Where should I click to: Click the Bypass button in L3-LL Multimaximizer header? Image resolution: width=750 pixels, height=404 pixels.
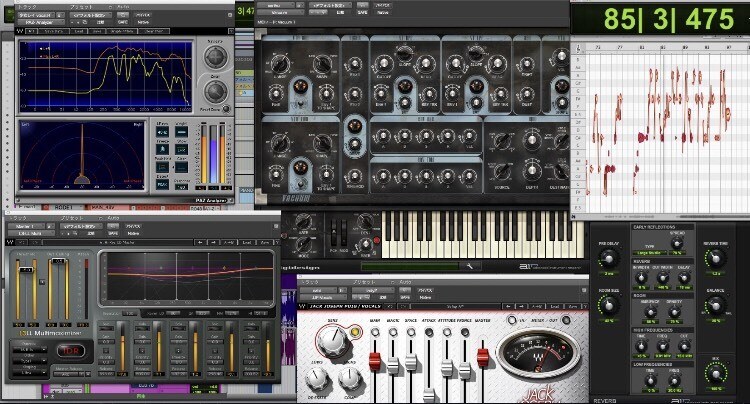132,226
